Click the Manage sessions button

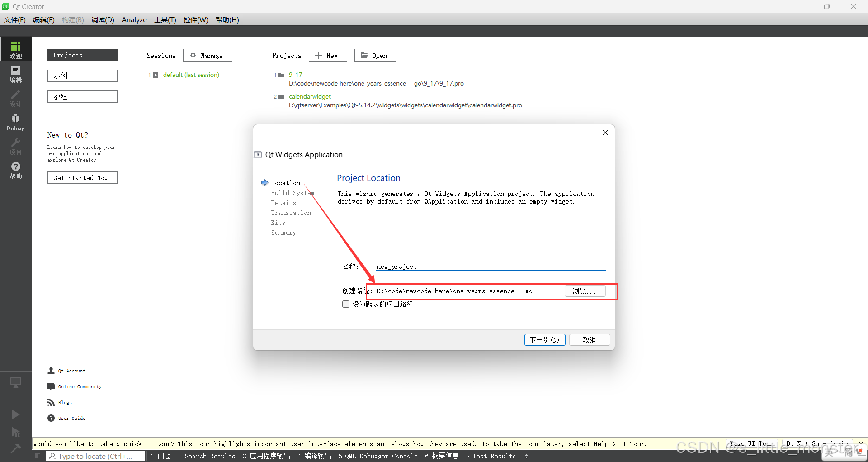pyautogui.click(x=208, y=55)
